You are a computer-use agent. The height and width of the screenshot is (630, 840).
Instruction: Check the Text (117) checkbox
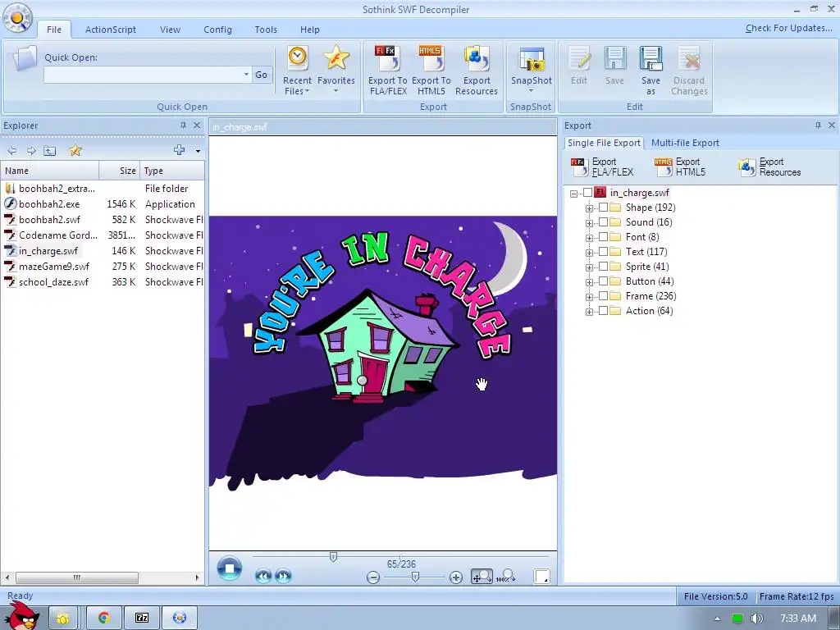pyautogui.click(x=603, y=251)
